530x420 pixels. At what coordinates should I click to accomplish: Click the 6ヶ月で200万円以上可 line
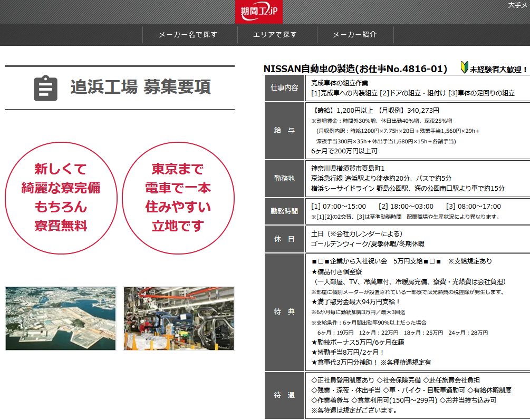(x=344, y=151)
